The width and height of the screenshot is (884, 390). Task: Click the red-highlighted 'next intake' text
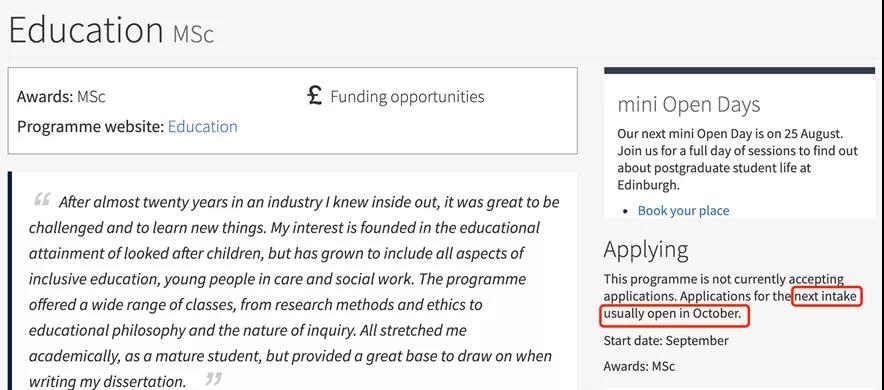pyautogui.click(x=826, y=296)
